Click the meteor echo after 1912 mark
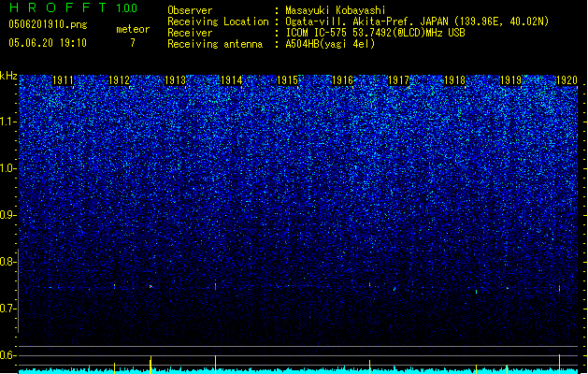This screenshot has height=374, width=588. point(151,287)
